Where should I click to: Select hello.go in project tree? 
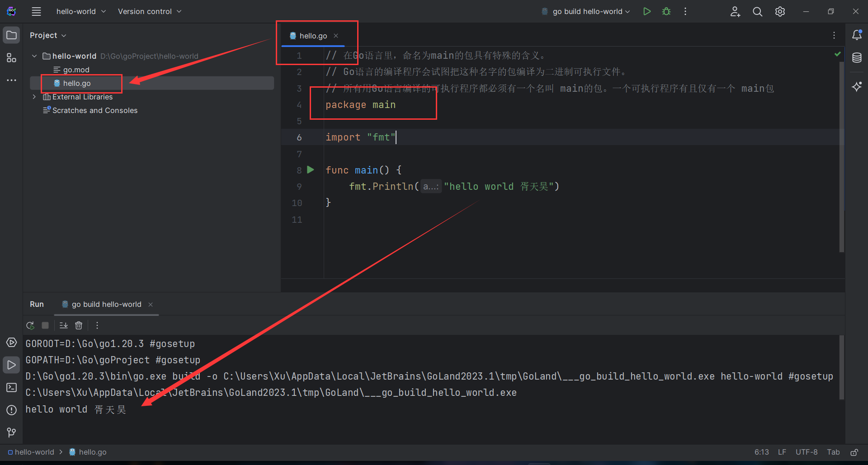click(152, 83)
